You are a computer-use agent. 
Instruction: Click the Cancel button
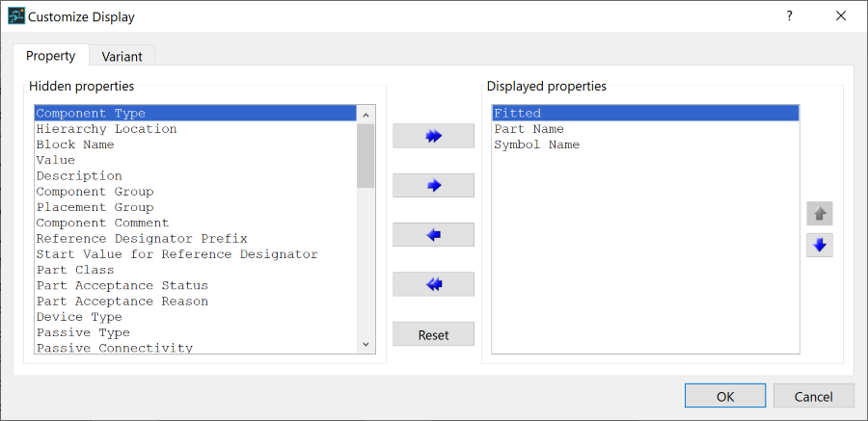[814, 396]
